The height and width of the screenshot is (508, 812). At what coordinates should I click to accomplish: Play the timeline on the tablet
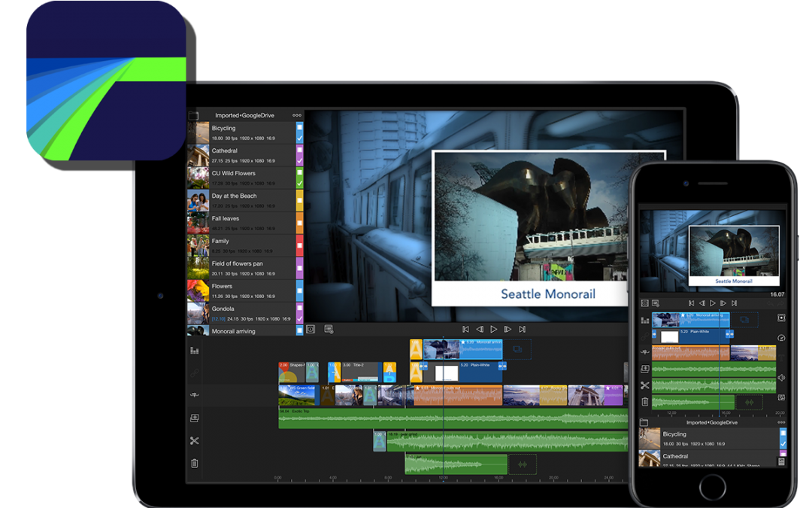point(493,329)
